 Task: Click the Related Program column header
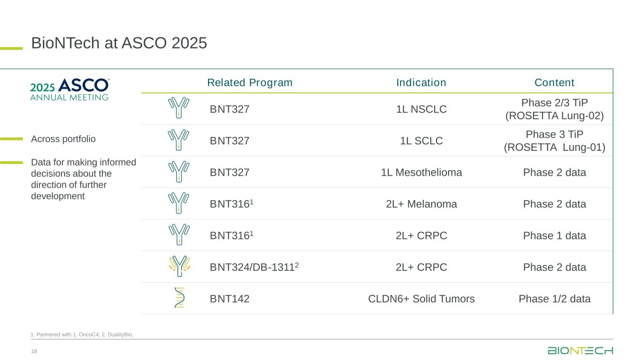pos(250,83)
